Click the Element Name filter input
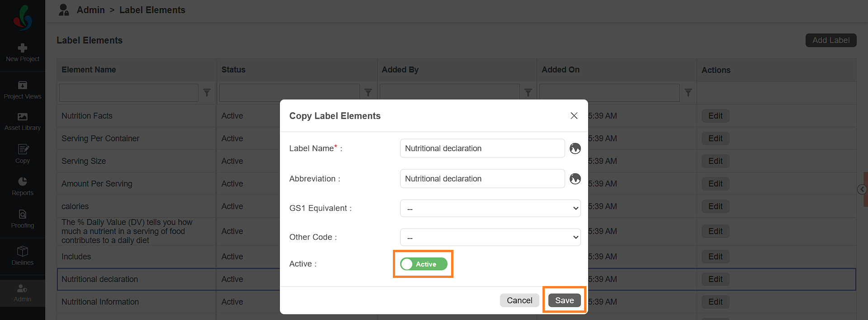Viewport: 868px width, 320px height. (x=129, y=93)
